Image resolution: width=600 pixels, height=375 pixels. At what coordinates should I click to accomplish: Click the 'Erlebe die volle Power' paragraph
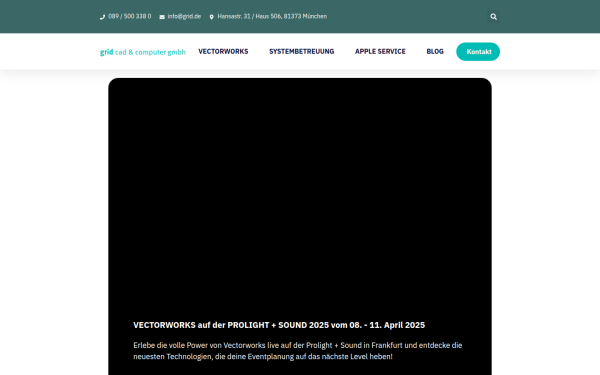tap(298, 351)
